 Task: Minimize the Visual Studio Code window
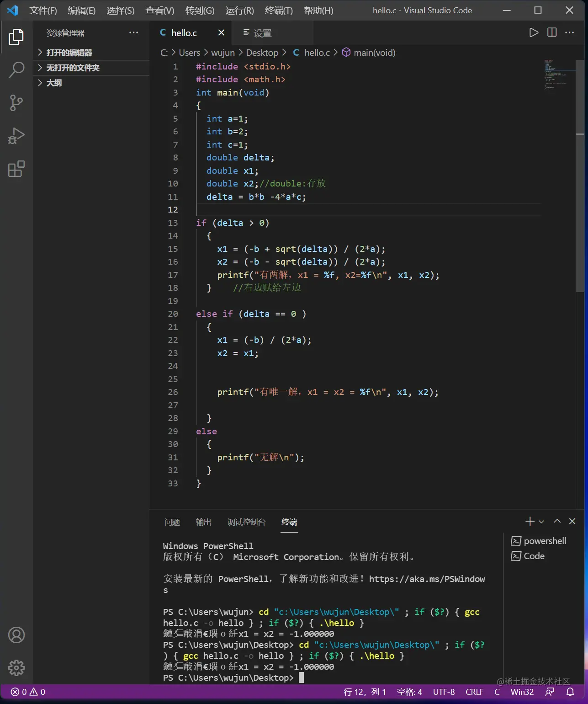pyautogui.click(x=507, y=10)
